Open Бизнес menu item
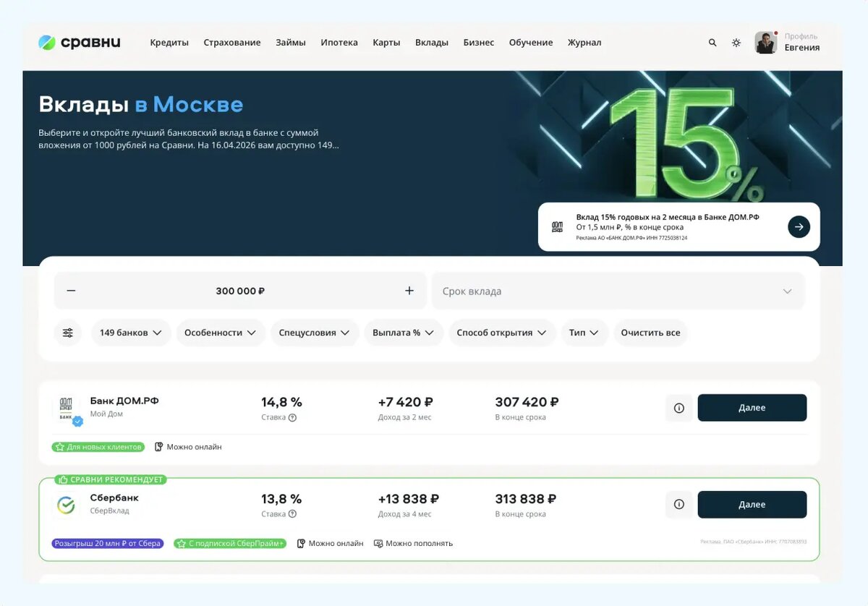 click(x=479, y=43)
